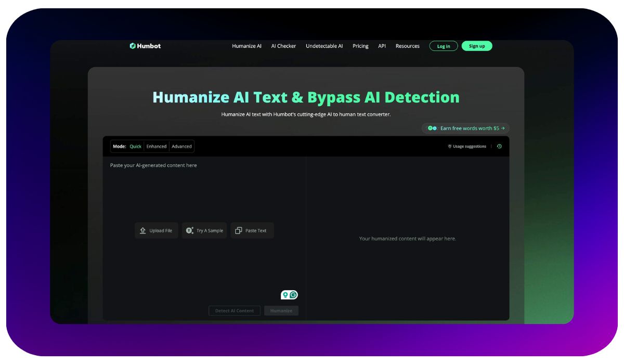Switch to Advanced mode
This screenshot has height=364, width=624.
click(x=182, y=147)
